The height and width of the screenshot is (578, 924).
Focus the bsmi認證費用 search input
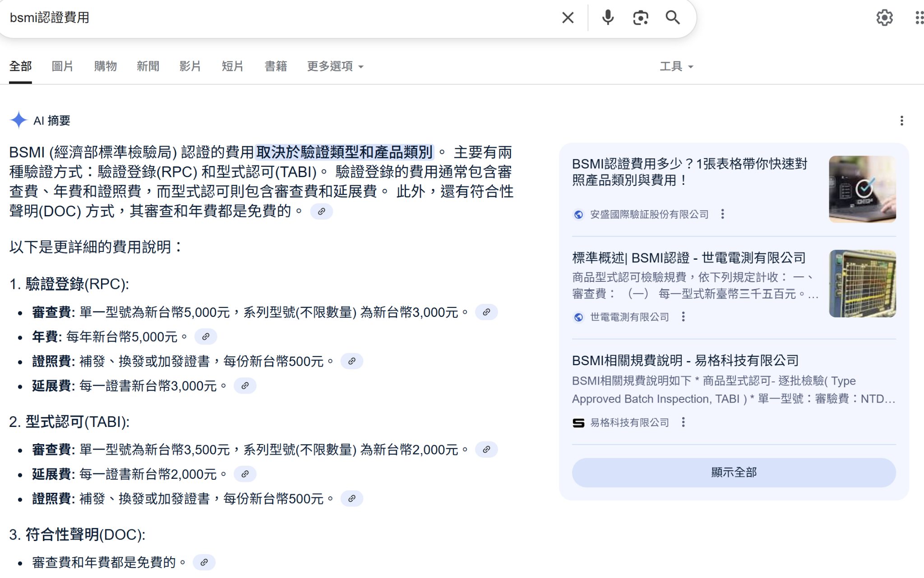coord(280,18)
